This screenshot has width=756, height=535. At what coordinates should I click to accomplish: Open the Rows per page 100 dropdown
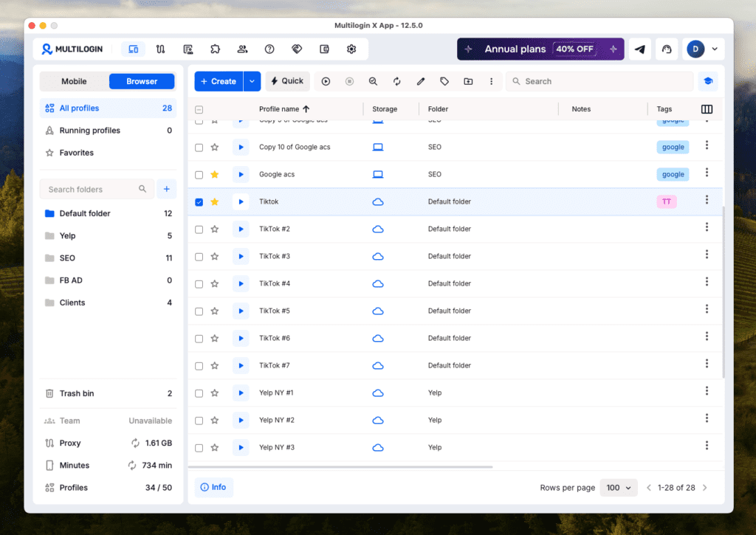pyautogui.click(x=619, y=488)
